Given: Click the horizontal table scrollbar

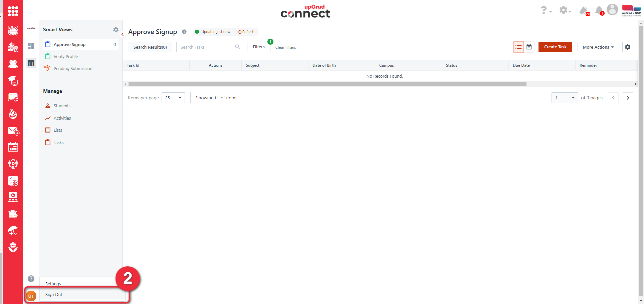Looking at the screenshot, I should [x=327, y=84].
